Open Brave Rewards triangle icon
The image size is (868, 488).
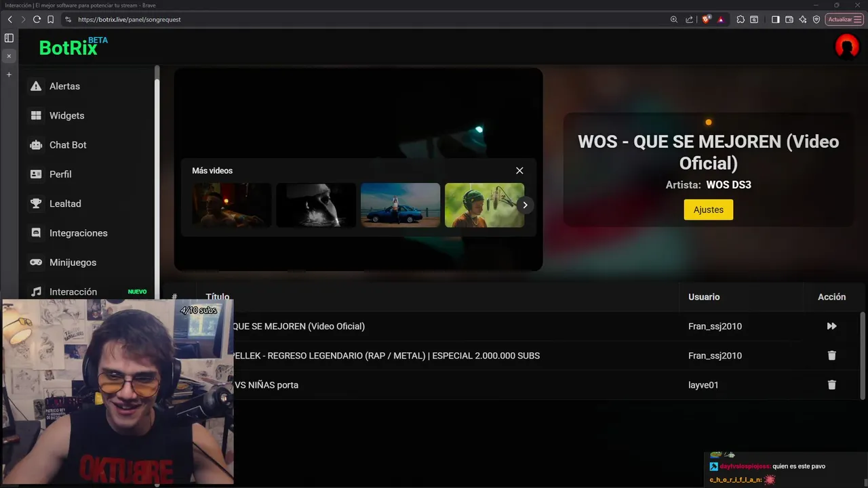point(720,20)
